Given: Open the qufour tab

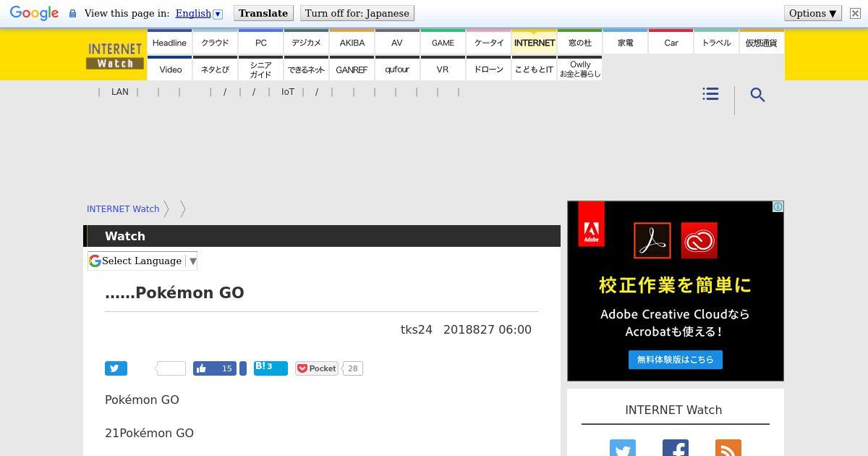Looking at the screenshot, I should [397, 69].
